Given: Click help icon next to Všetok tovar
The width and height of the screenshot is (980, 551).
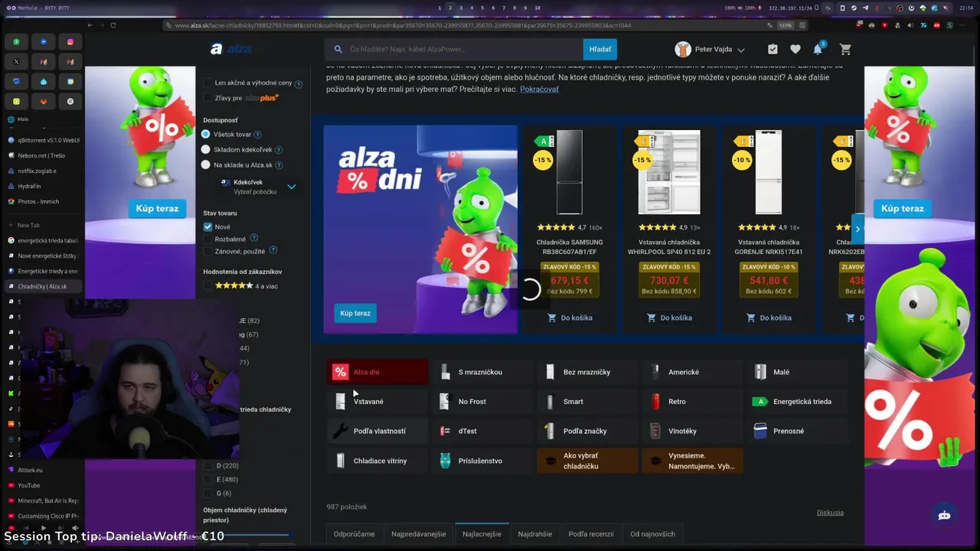Looking at the screenshot, I should click(257, 135).
